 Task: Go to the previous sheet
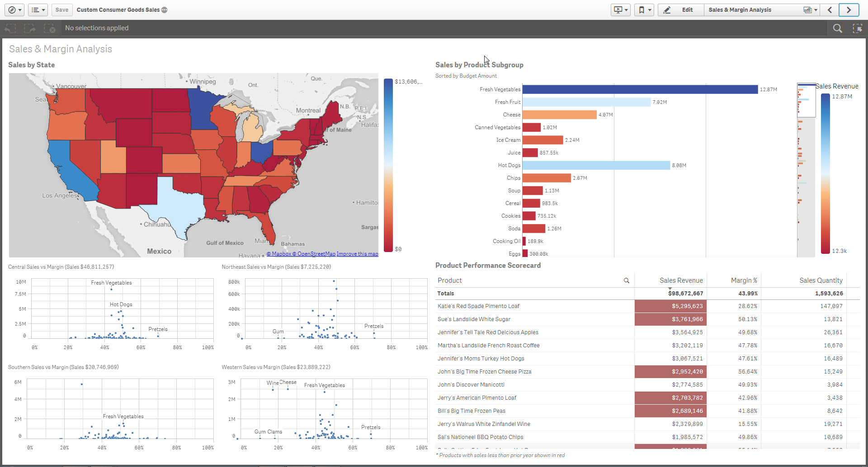coord(830,10)
